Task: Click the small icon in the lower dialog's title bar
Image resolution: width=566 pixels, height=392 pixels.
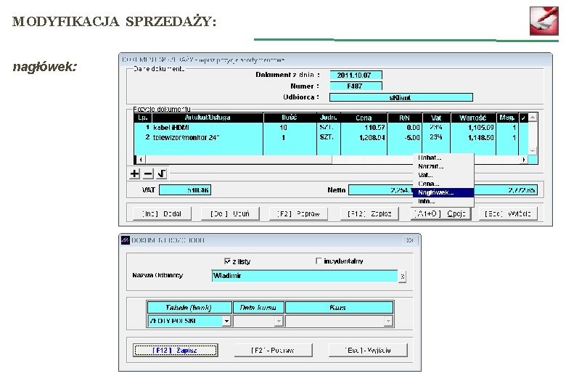Action: [126, 240]
